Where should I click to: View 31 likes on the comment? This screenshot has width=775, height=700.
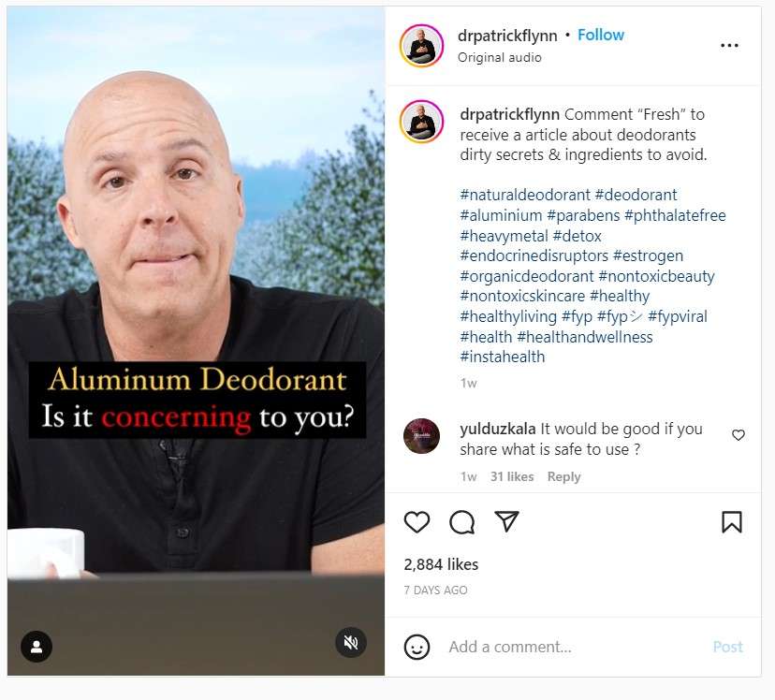(512, 476)
